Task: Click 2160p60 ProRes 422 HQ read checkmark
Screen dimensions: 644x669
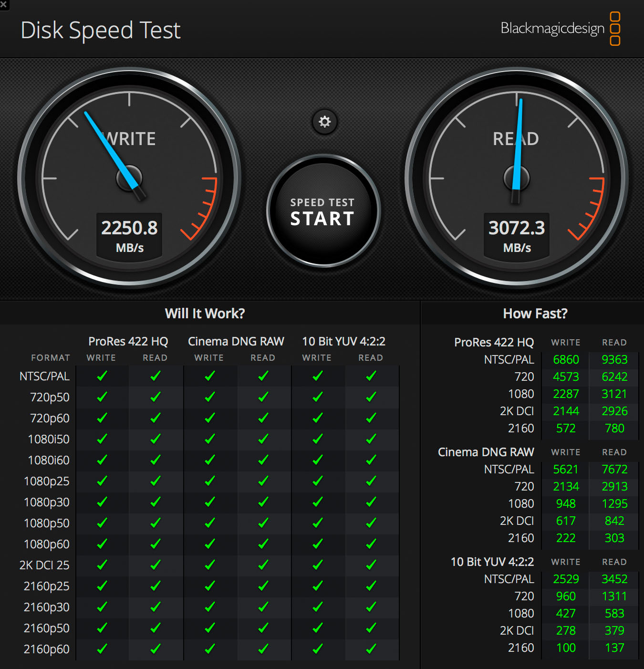Action: 155,649
